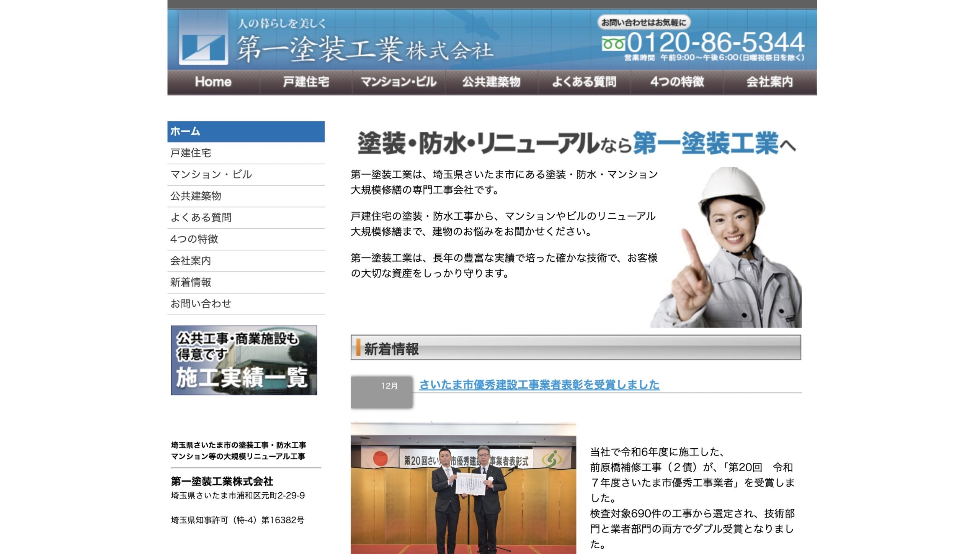Image resolution: width=980 pixels, height=554 pixels.
Task: Open 会社案内 in the top navigation bar
Action: [769, 82]
